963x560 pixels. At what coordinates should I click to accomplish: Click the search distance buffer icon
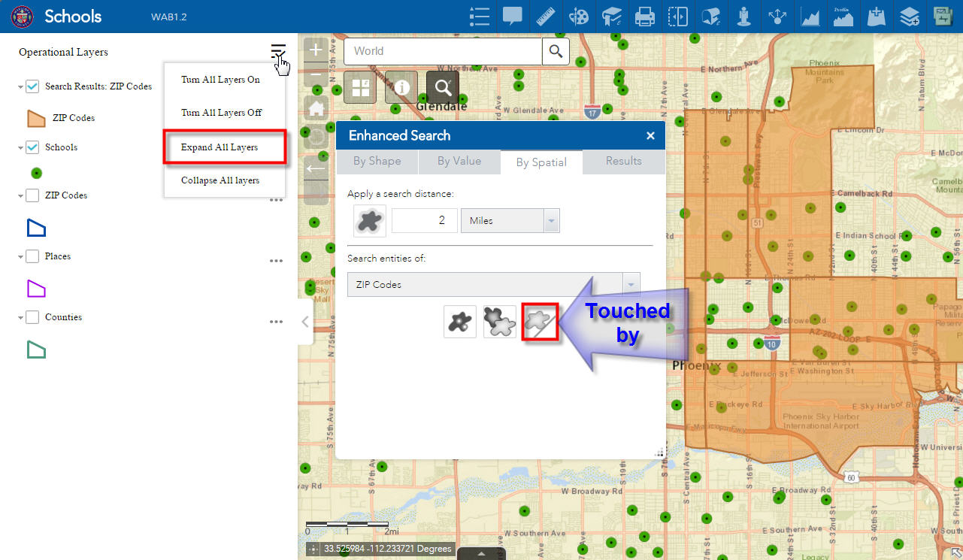click(370, 221)
